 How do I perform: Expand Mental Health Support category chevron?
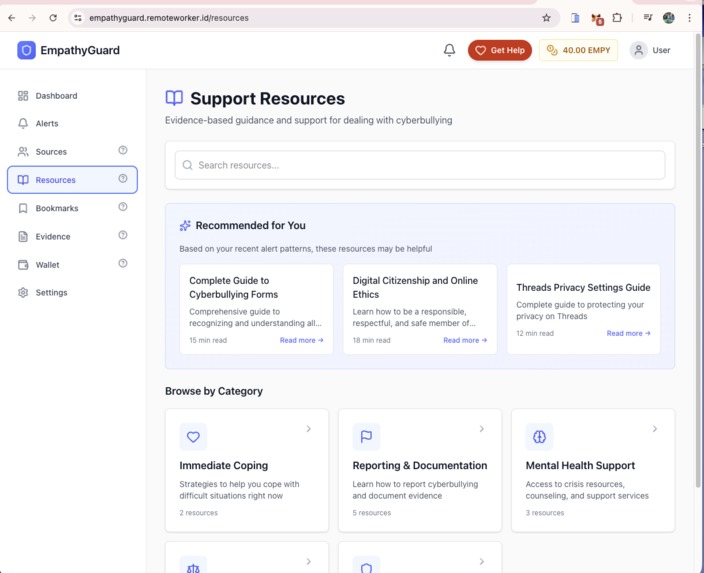(655, 429)
